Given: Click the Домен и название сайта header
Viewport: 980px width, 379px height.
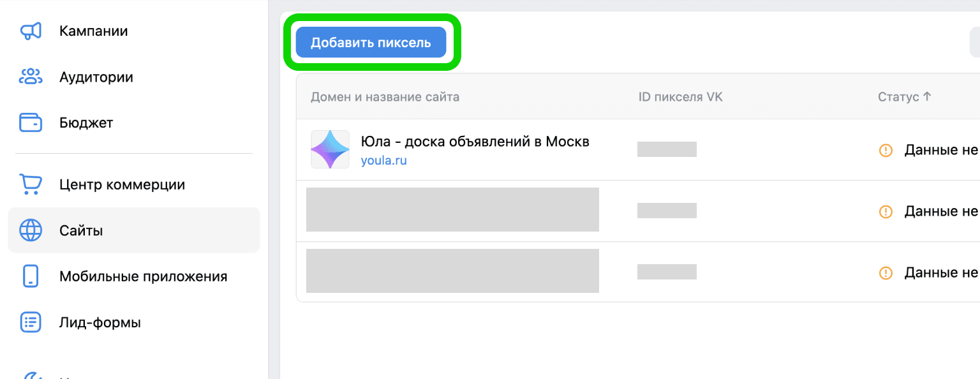Looking at the screenshot, I should click(385, 97).
